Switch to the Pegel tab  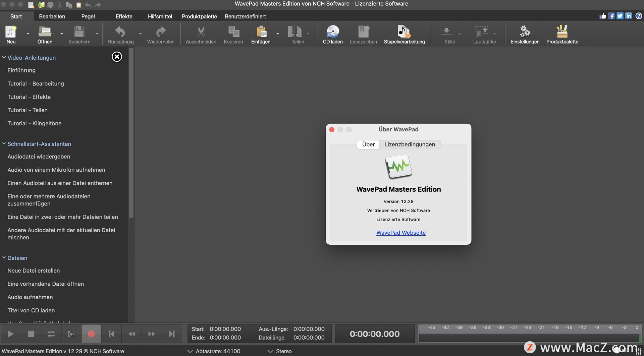pyautogui.click(x=88, y=16)
